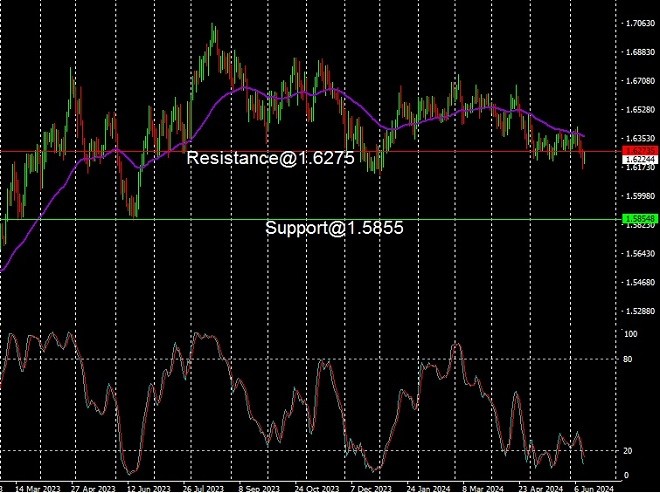
Task: Click the 1.61730 price axis label
Action: [x=640, y=167]
